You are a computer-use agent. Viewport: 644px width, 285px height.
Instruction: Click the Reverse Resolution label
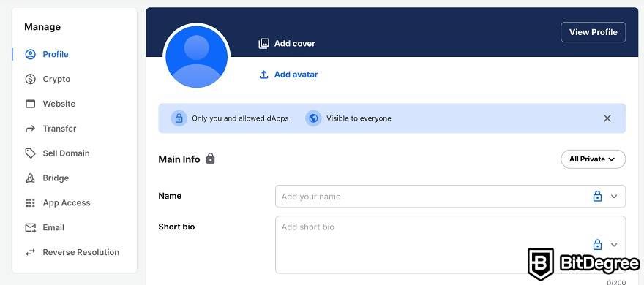pos(81,252)
